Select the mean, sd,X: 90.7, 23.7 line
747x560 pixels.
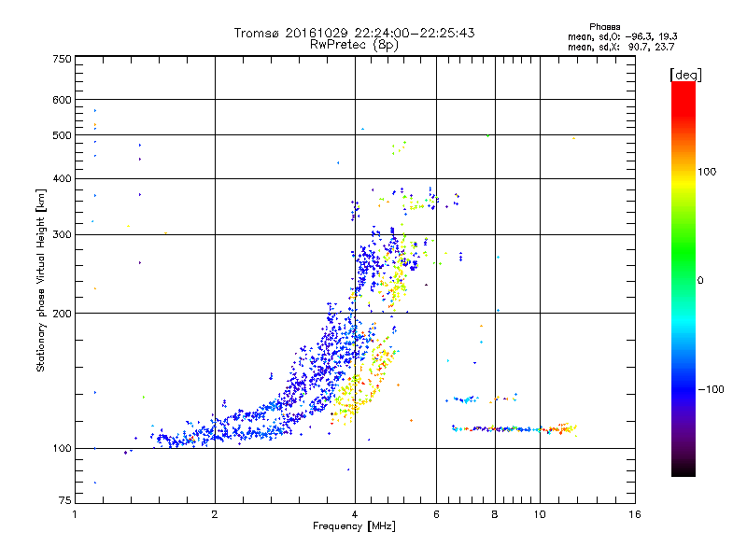(621, 47)
